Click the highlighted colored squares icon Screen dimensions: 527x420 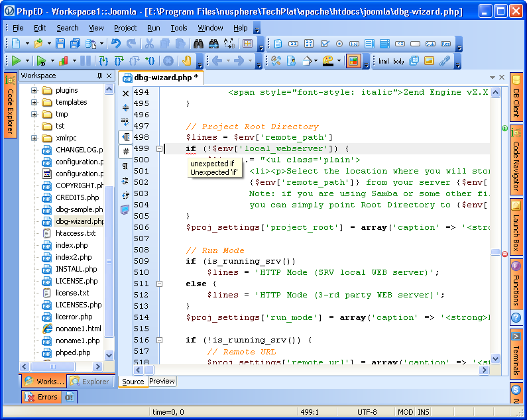pos(353,61)
